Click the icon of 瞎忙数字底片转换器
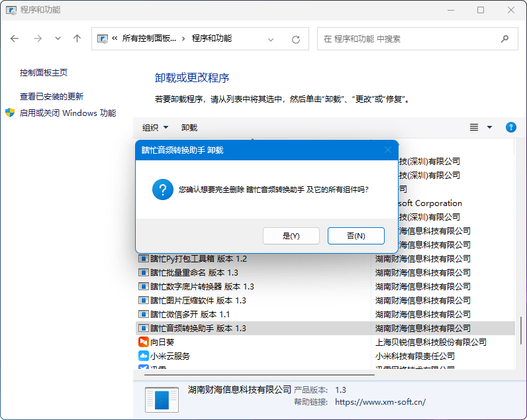Viewport: 527px width, 420px height. [x=144, y=286]
